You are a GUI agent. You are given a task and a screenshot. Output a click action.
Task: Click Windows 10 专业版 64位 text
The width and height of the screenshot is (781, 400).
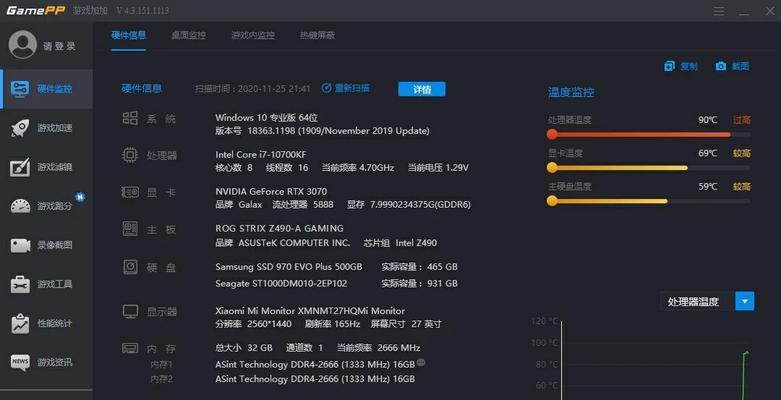(266, 118)
